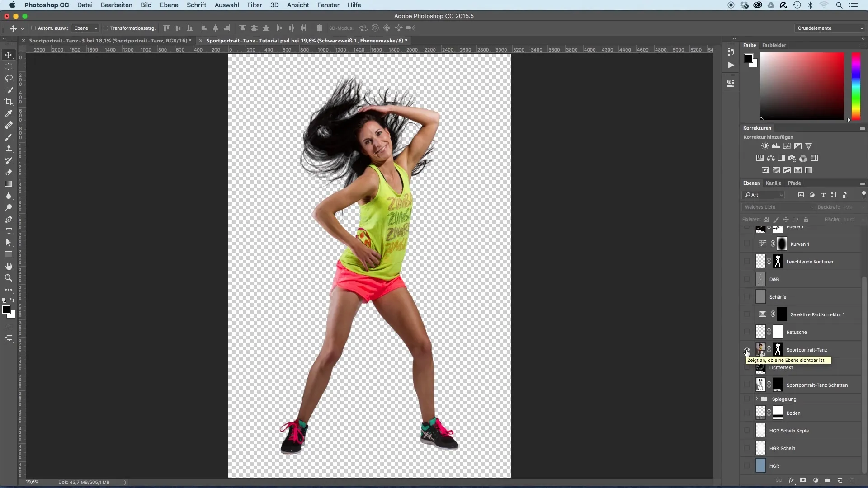Select the Clone Stamp tool

click(x=9, y=149)
